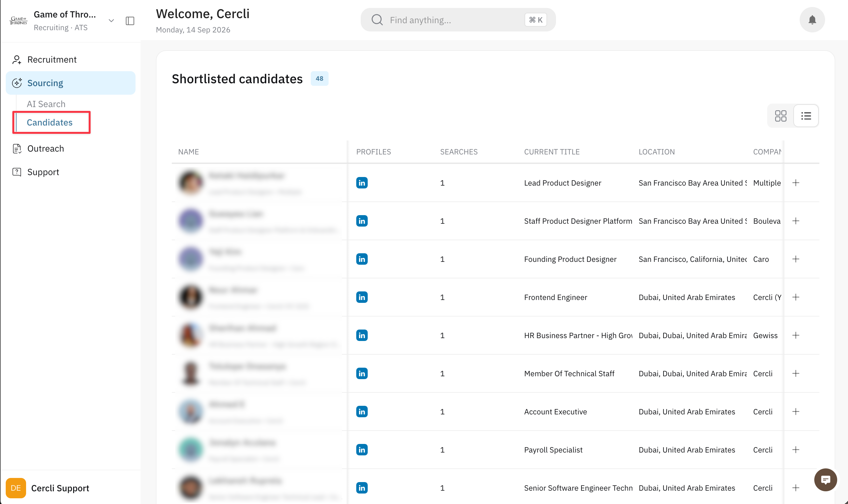Click "San Francisco, California" location cell
This screenshot has width=848, height=504.
pyautogui.click(x=693, y=259)
